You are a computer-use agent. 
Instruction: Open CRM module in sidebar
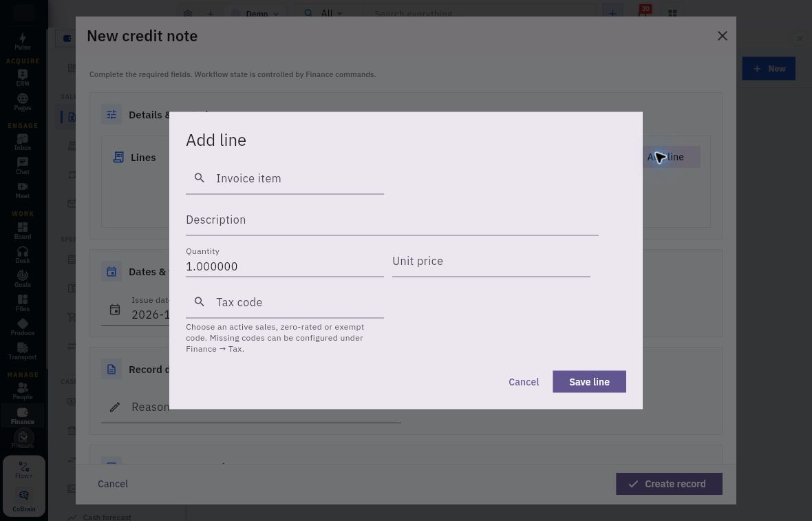tap(22, 78)
